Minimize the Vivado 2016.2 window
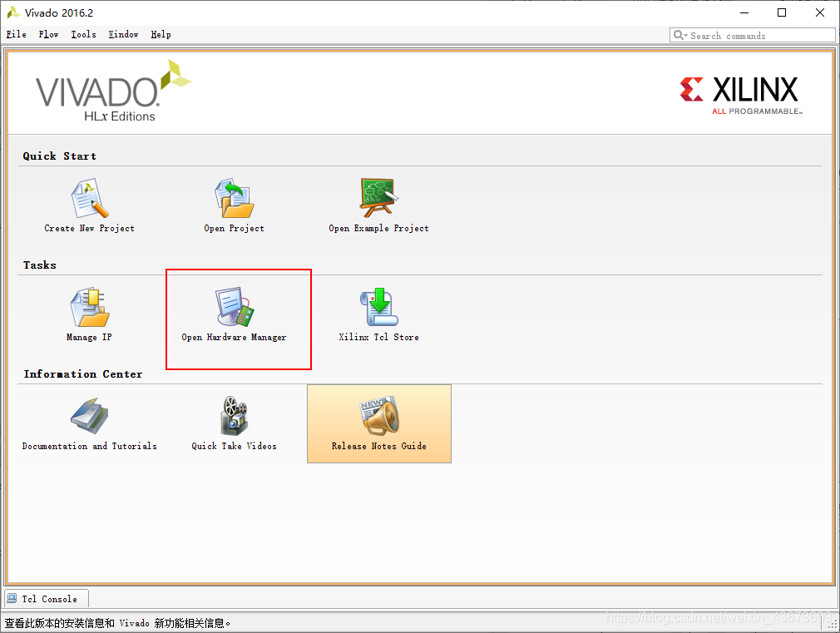This screenshot has width=840, height=633. 744,12
